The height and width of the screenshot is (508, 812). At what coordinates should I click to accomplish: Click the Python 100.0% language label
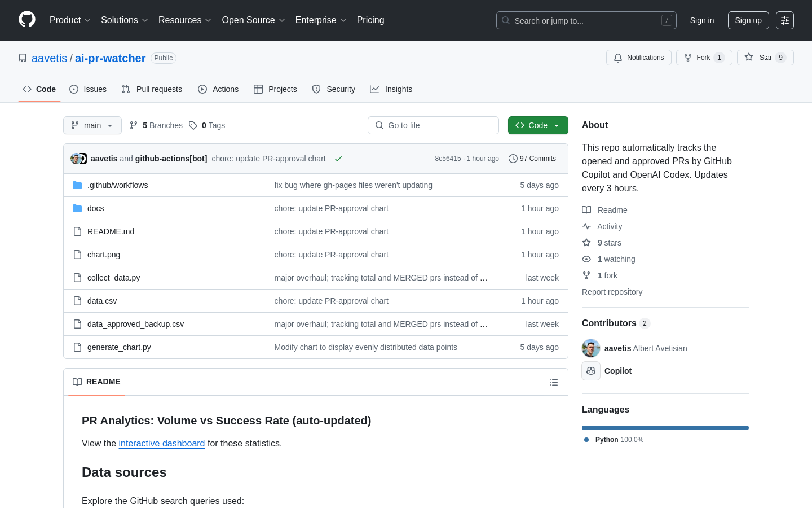coord(614,440)
